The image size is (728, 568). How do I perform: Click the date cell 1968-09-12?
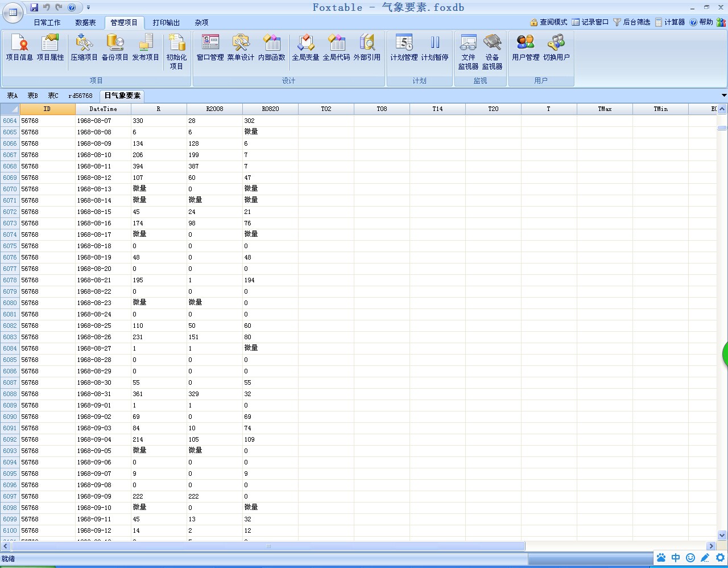pyautogui.click(x=103, y=530)
